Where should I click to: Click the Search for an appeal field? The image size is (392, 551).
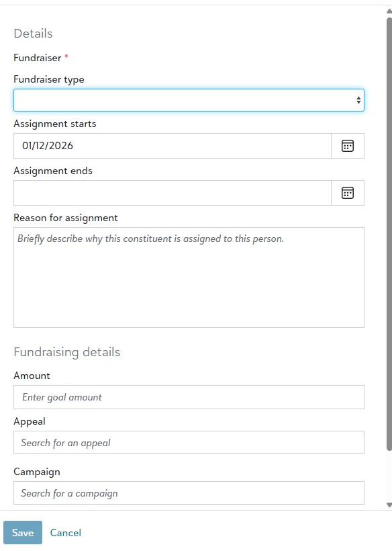(x=189, y=442)
